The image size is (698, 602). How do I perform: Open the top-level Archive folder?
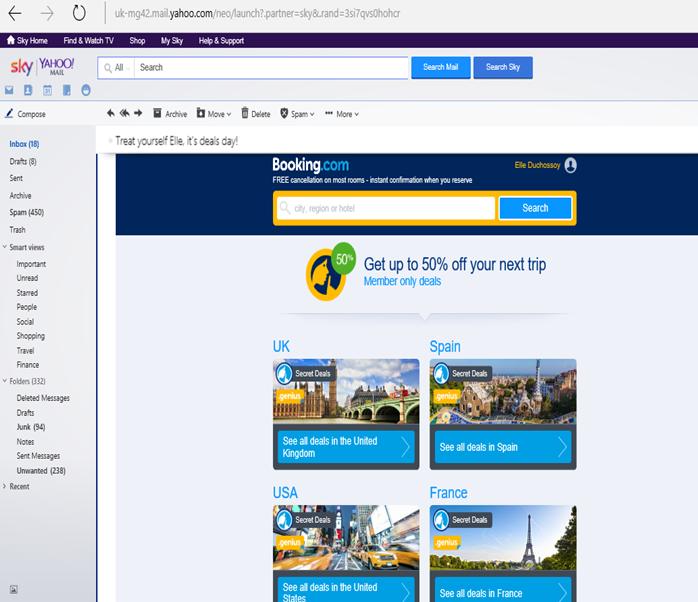tap(20, 195)
